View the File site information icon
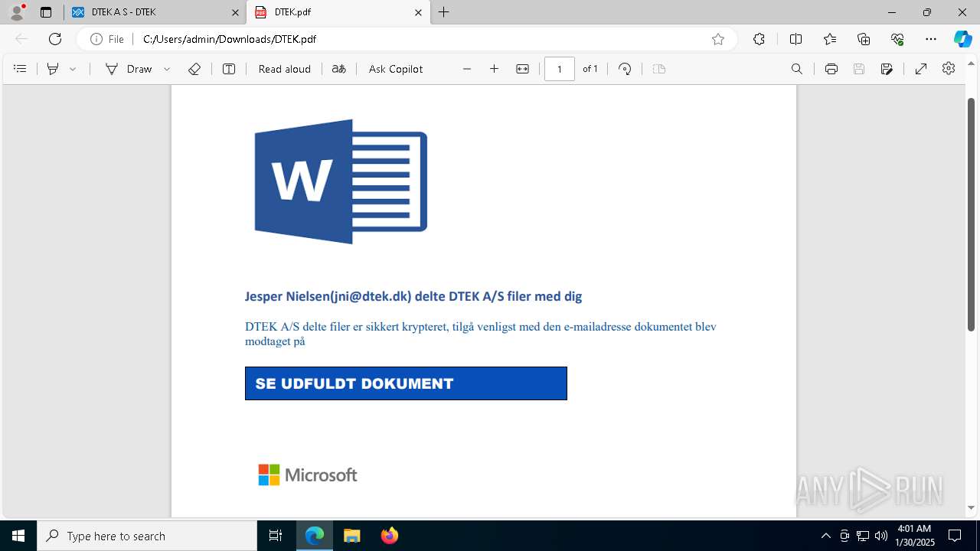Screen dimensions: 980x551 point(107,39)
